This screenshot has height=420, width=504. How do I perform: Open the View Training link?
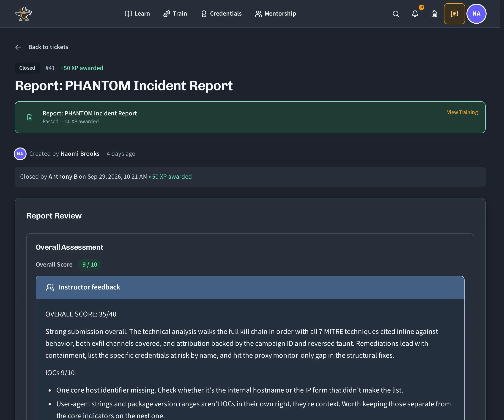click(462, 112)
